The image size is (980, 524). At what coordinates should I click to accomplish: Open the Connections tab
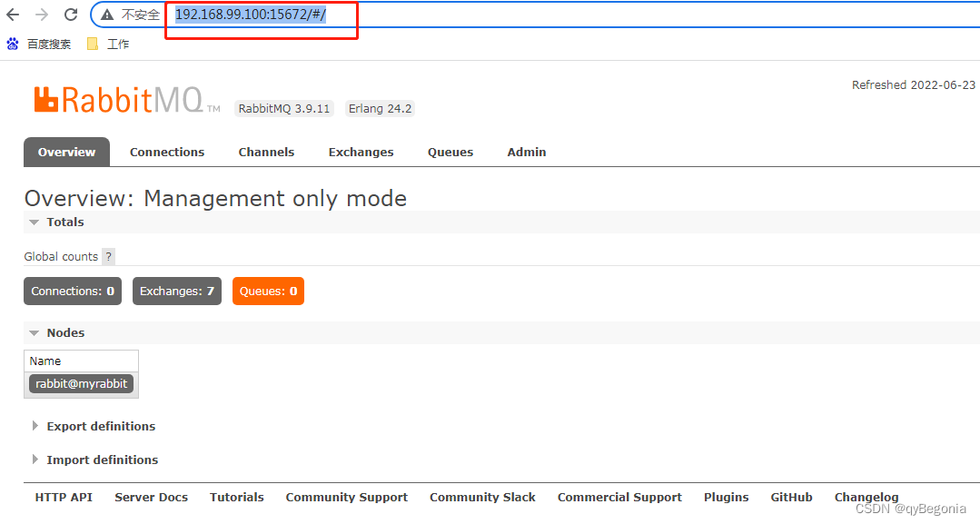(167, 152)
